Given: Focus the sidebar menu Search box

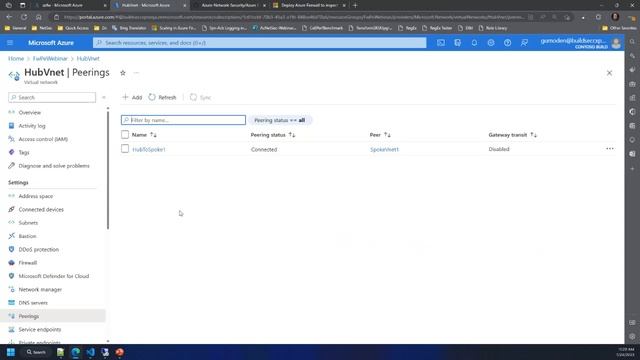Looking at the screenshot, I should click(x=52, y=97).
